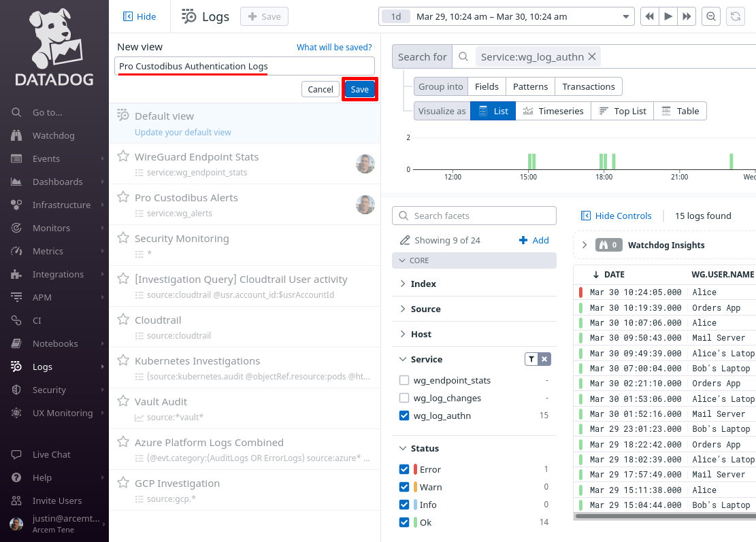Open Live Chat bubble

(51, 454)
